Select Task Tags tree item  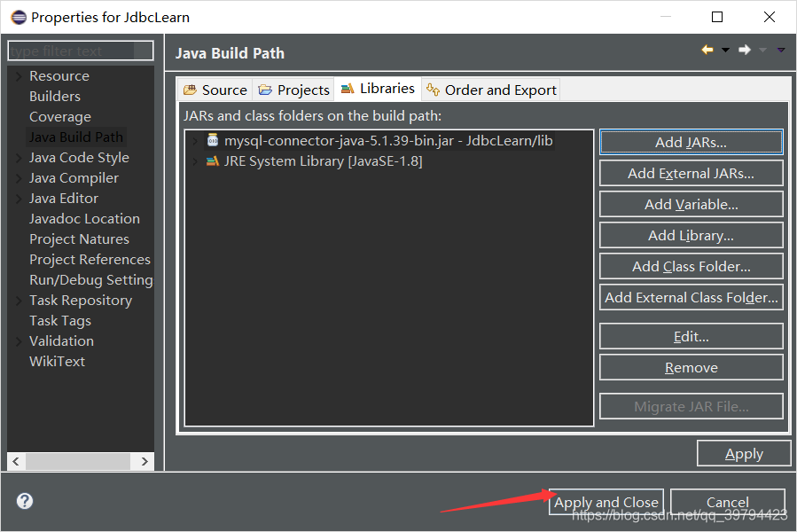[x=60, y=320]
